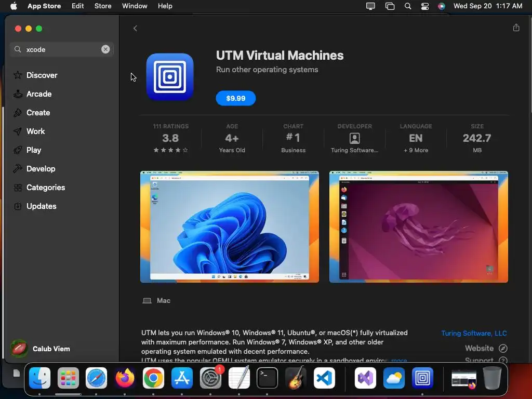View the 111 Ratings score
The width and height of the screenshot is (532, 399).
(170, 138)
